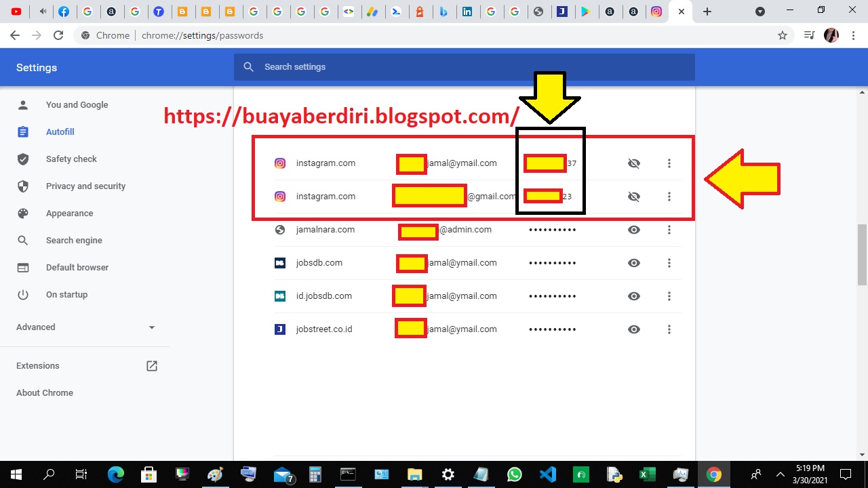The image size is (868, 488).
Task: Click the address bar showing chrome://settings/passwords
Action: [434, 35]
